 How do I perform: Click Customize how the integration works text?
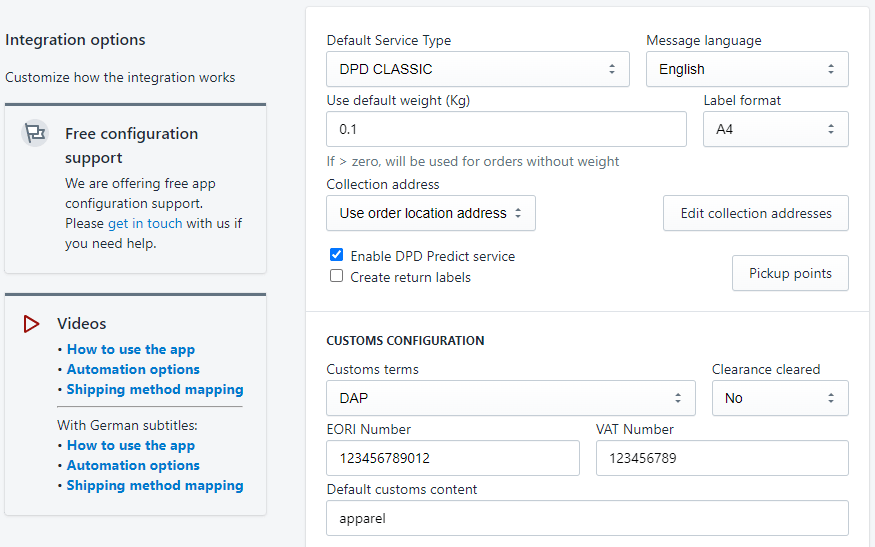pyautogui.click(x=120, y=77)
